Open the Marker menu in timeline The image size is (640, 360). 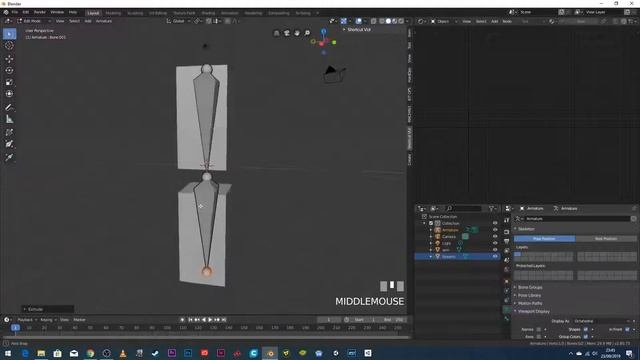79,320
